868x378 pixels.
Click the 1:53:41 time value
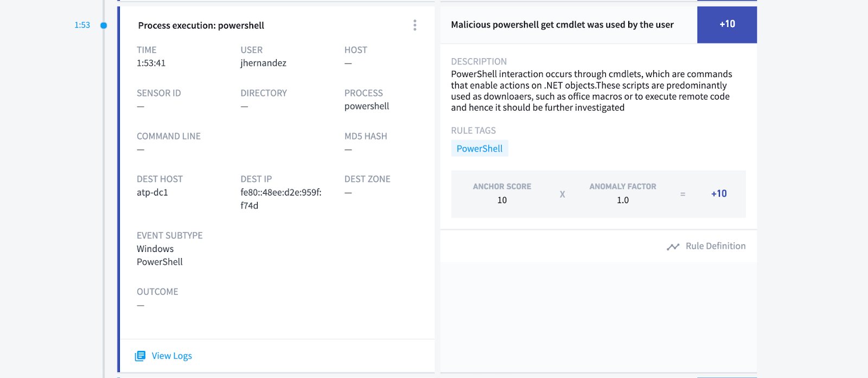click(x=151, y=63)
